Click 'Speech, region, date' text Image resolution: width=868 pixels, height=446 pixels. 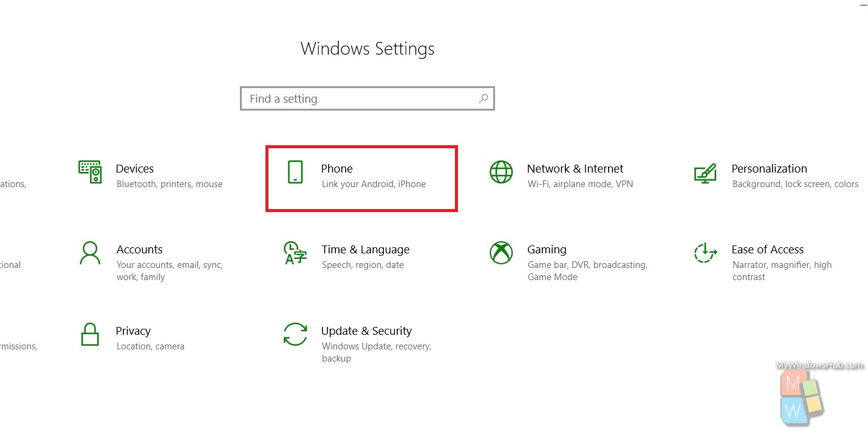(363, 265)
